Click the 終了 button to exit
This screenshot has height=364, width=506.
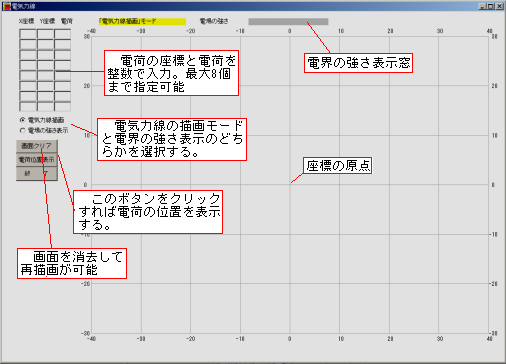[37, 174]
